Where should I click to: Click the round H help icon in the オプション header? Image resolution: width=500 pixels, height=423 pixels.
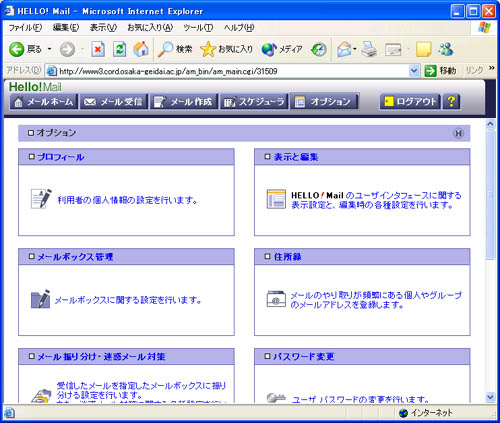pyautogui.click(x=458, y=133)
